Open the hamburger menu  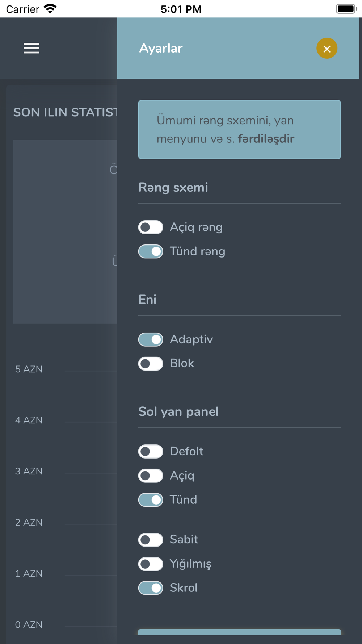31,48
